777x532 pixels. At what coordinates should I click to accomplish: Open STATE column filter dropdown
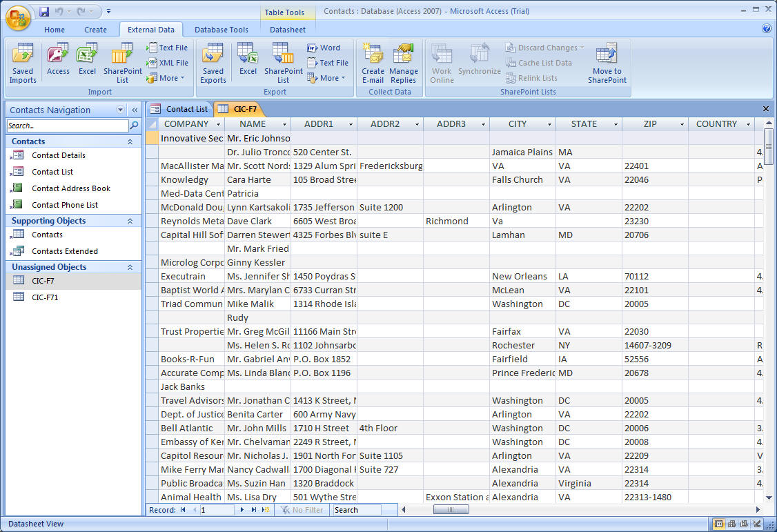[616, 124]
